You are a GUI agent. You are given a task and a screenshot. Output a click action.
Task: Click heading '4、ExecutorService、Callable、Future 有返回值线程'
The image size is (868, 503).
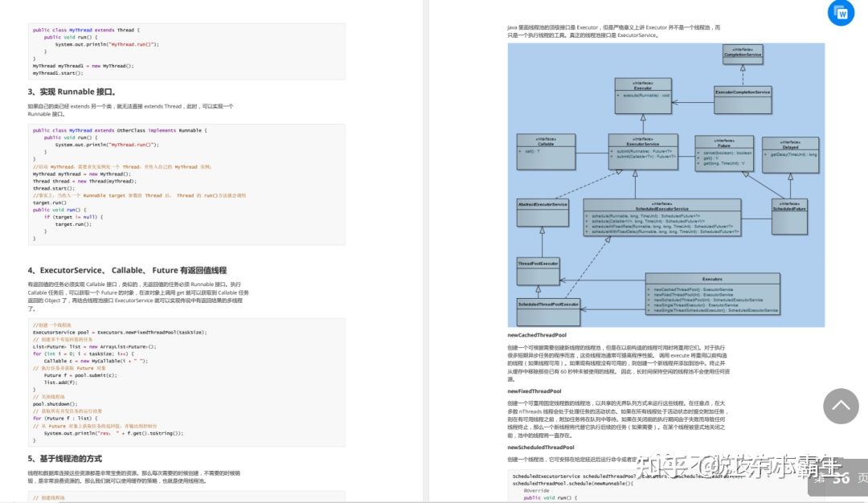tap(127, 271)
